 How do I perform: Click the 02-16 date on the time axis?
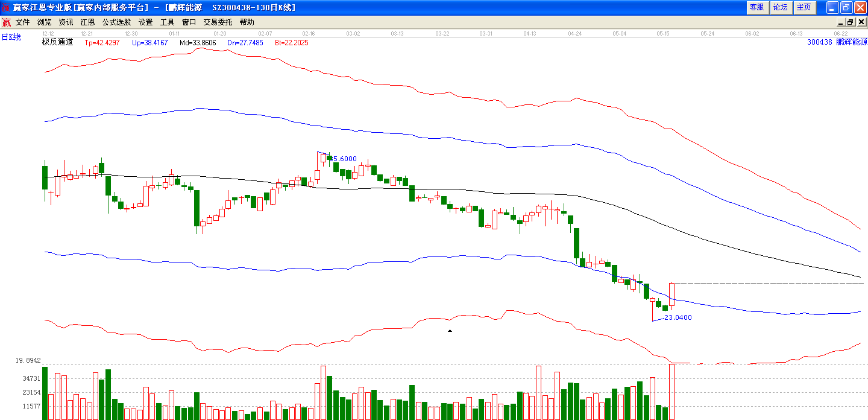pyautogui.click(x=309, y=34)
